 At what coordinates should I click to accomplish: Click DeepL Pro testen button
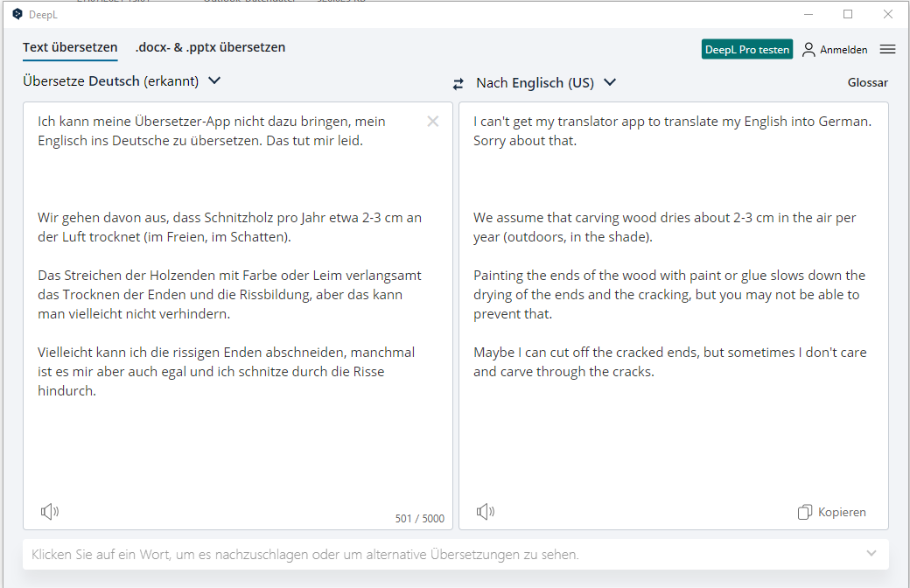coord(747,49)
